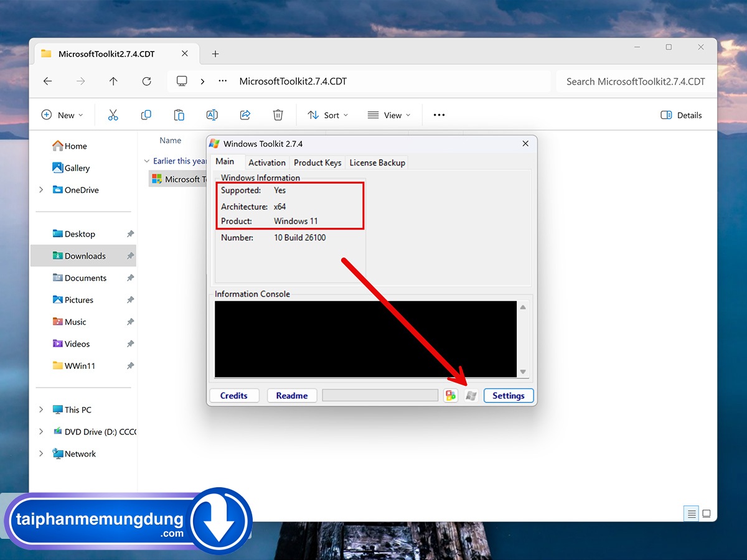Open Settings in Windows Toolkit
Image resolution: width=747 pixels, height=560 pixels.
[509, 395]
